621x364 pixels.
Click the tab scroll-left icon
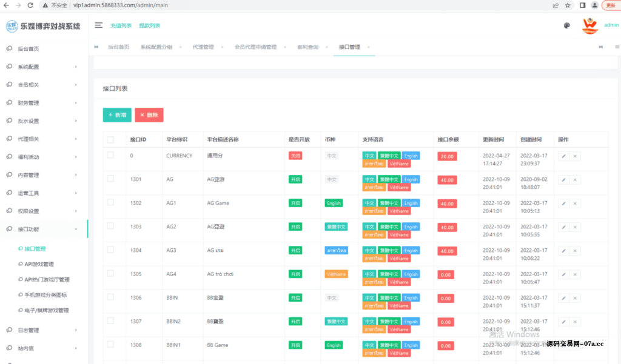pyautogui.click(x=96, y=47)
